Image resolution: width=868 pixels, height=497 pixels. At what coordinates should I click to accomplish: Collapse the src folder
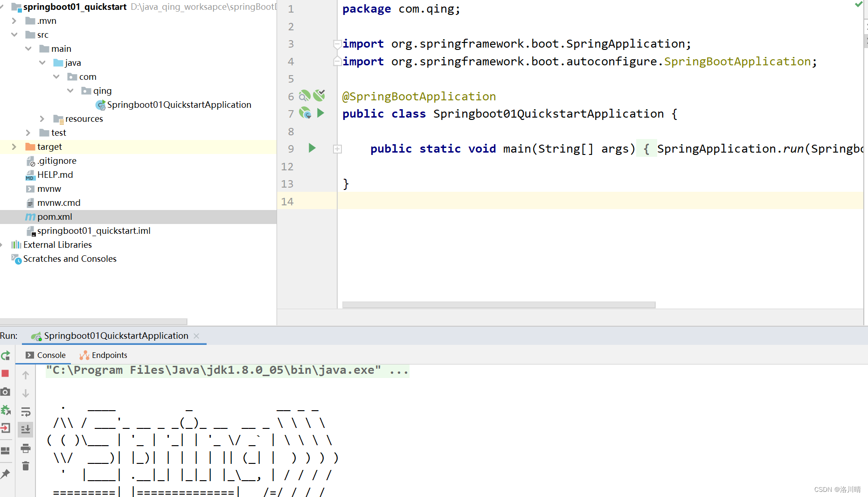click(14, 35)
